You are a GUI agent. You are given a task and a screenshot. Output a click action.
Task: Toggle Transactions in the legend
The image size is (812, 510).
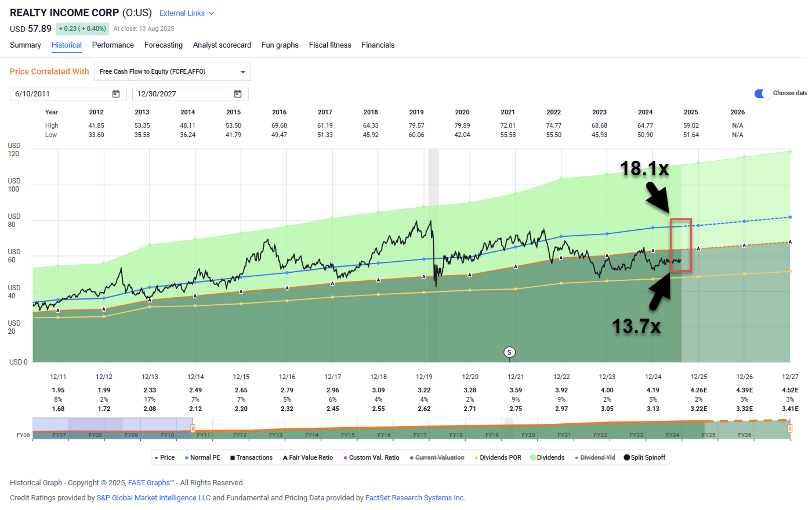251,457
